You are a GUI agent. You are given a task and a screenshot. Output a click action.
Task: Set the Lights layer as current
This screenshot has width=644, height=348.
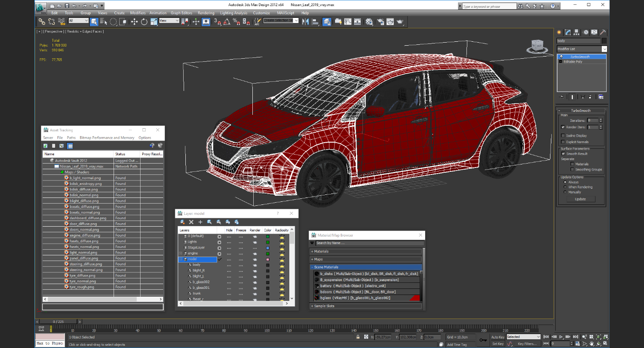(219, 242)
